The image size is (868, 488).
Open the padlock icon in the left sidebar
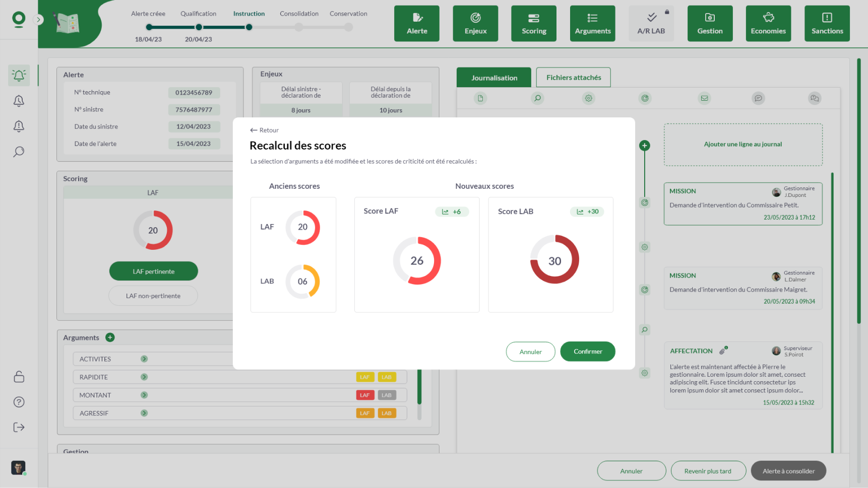coord(19,377)
